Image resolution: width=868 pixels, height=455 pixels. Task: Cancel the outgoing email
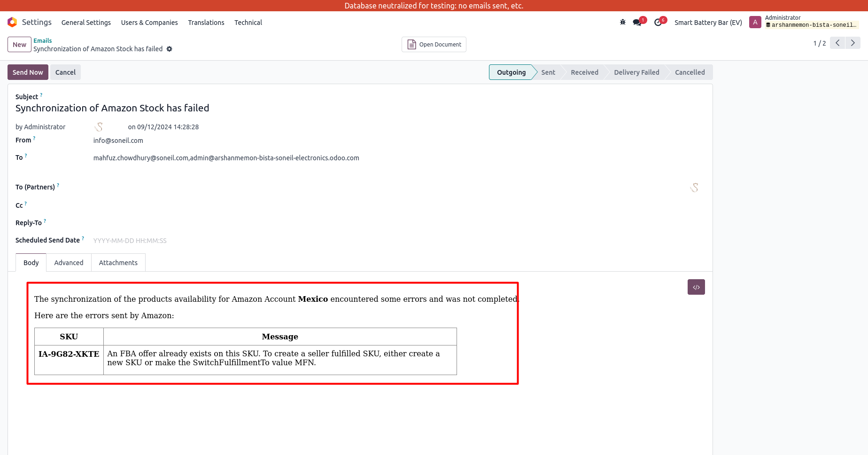65,72
